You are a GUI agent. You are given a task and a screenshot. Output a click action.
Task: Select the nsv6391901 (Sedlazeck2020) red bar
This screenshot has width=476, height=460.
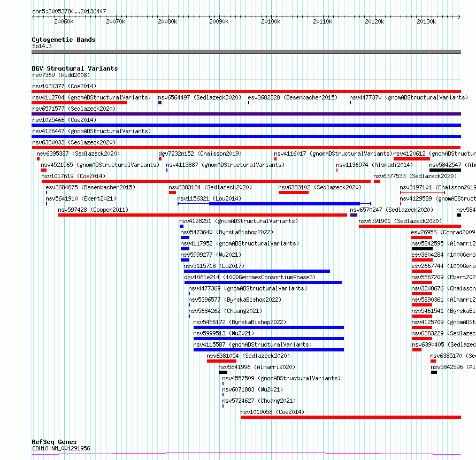(x=410, y=226)
